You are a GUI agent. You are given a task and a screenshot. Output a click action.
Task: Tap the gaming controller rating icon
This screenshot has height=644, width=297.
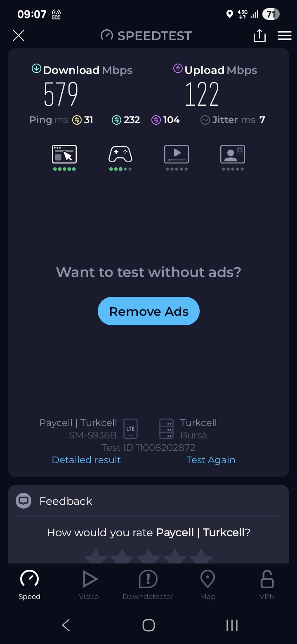[120, 154]
